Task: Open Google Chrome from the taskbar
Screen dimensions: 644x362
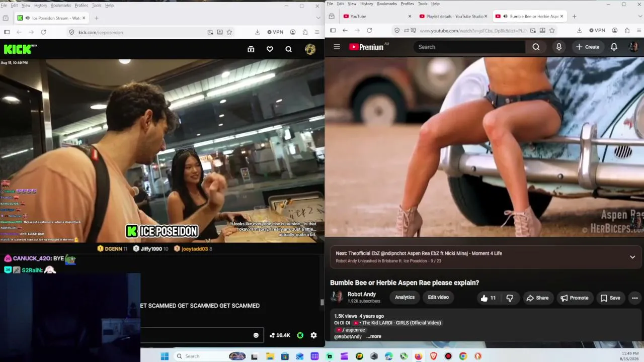Action: [x=463, y=356]
